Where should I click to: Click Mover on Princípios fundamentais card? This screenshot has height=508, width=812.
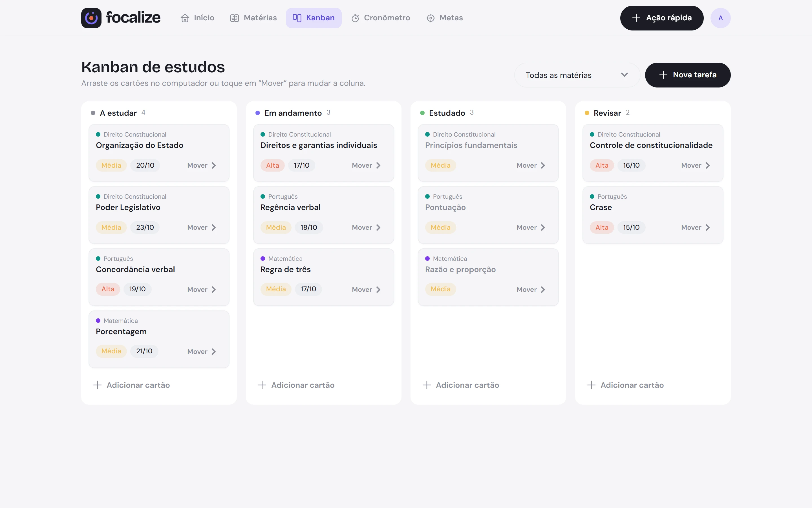pyautogui.click(x=531, y=165)
